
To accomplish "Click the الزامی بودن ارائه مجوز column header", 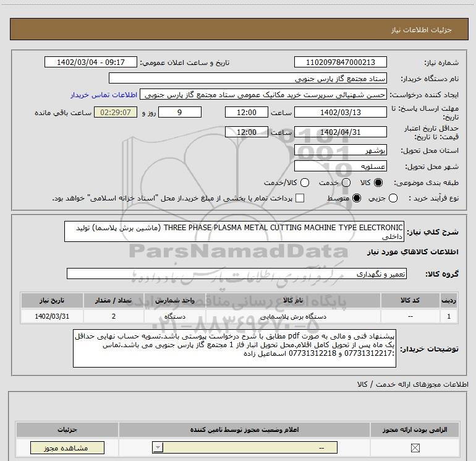I will pos(415,429).
